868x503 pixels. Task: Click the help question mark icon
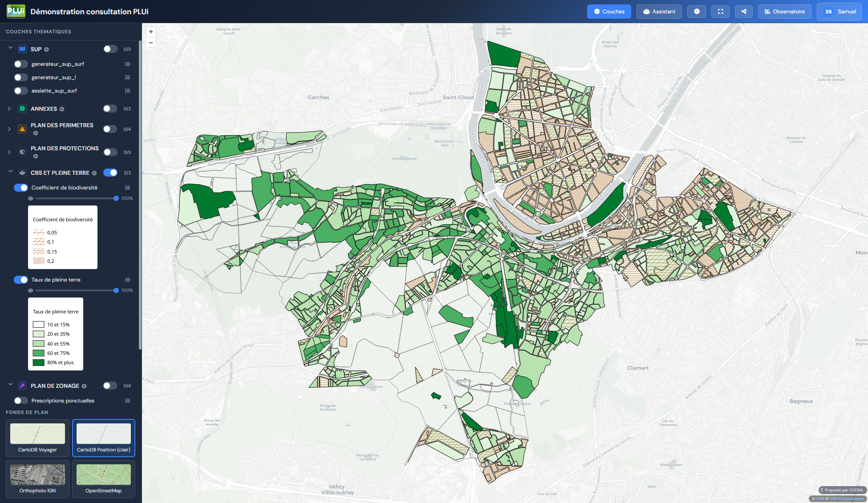point(697,12)
